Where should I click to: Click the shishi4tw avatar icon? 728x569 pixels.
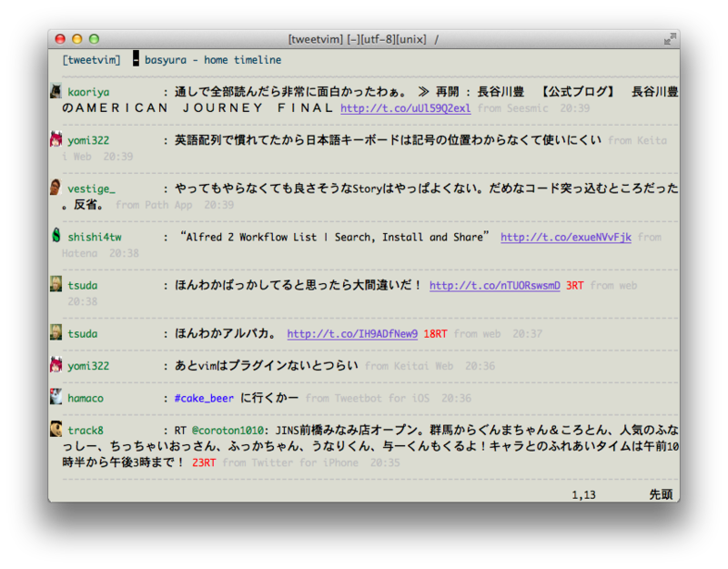point(56,236)
